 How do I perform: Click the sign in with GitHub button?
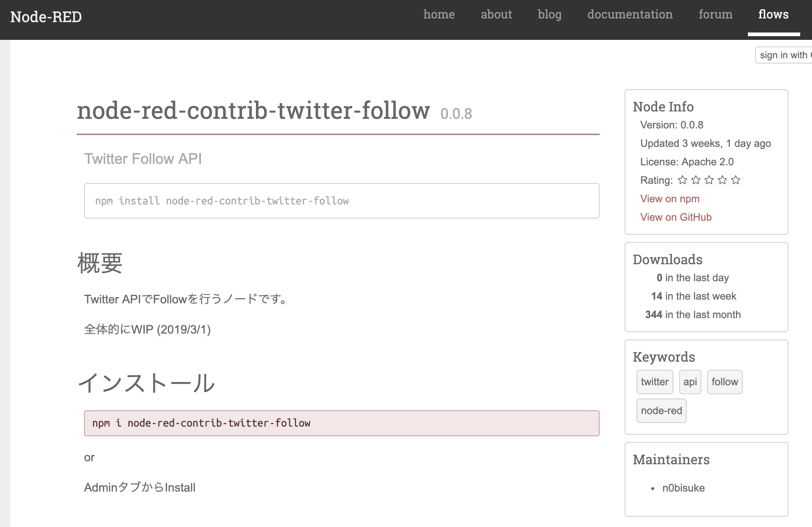[784, 55]
